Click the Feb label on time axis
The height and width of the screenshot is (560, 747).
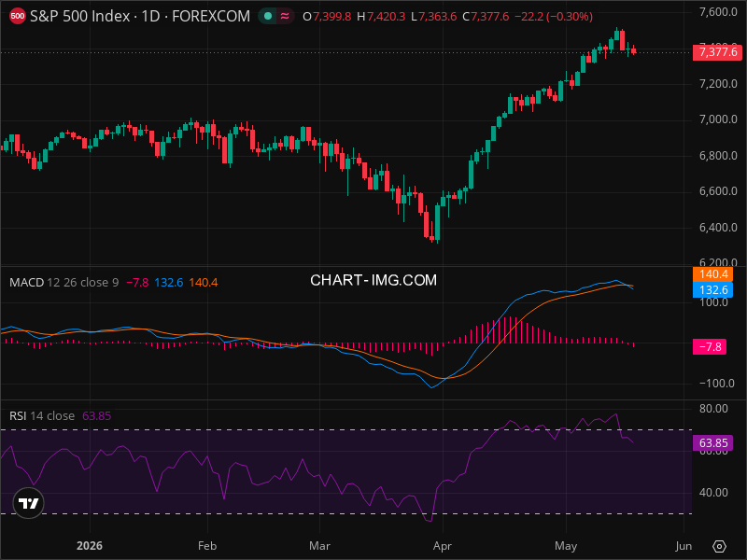207,546
